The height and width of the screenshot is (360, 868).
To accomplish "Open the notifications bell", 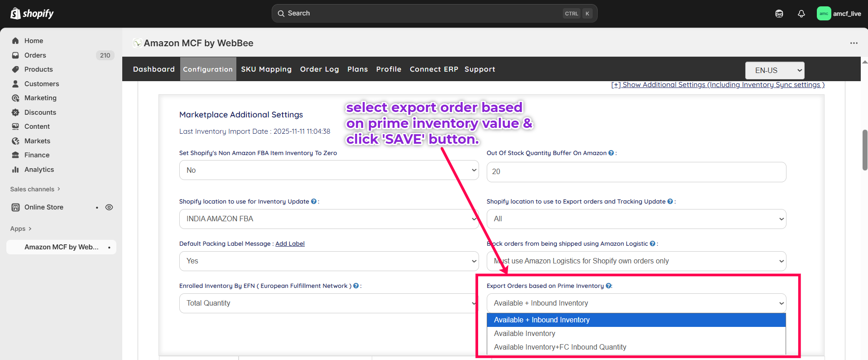I will point(801,14).
